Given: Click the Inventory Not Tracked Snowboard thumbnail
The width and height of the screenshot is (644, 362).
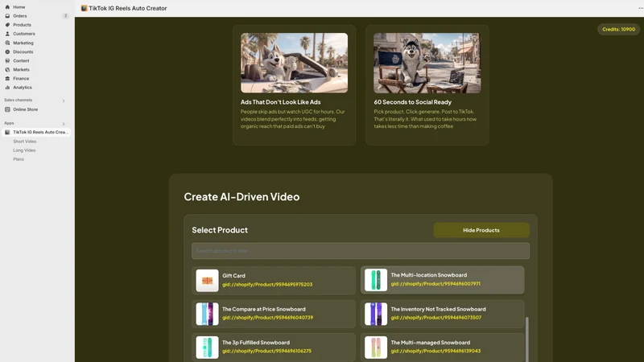Looking at the screenshot, I should click(x=376, y=314).
